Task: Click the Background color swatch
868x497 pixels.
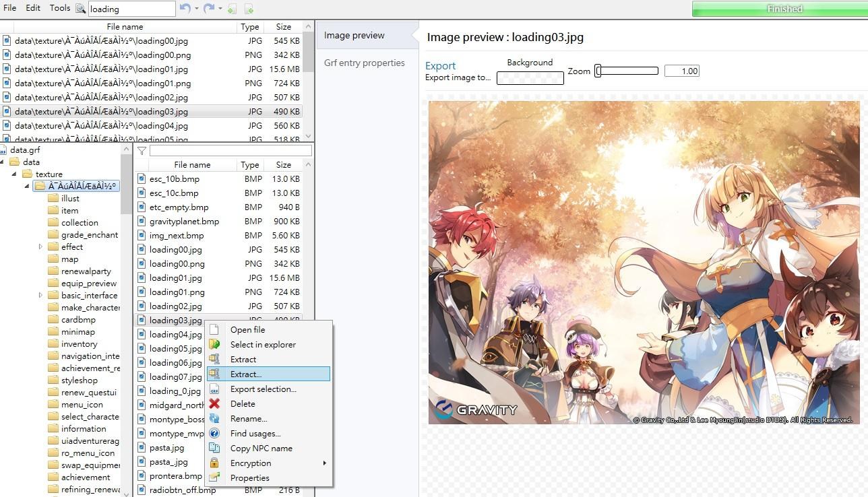Action: (x=530, y=77)
